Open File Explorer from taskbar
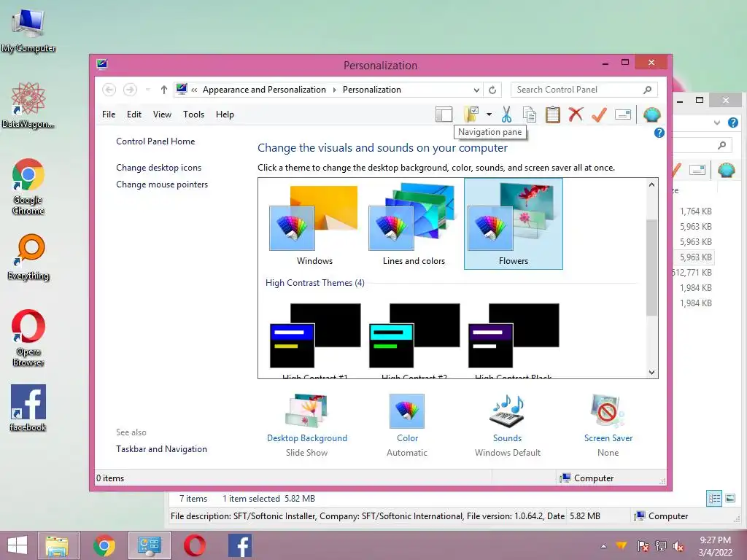747x560 pixels. click(57, 545)
